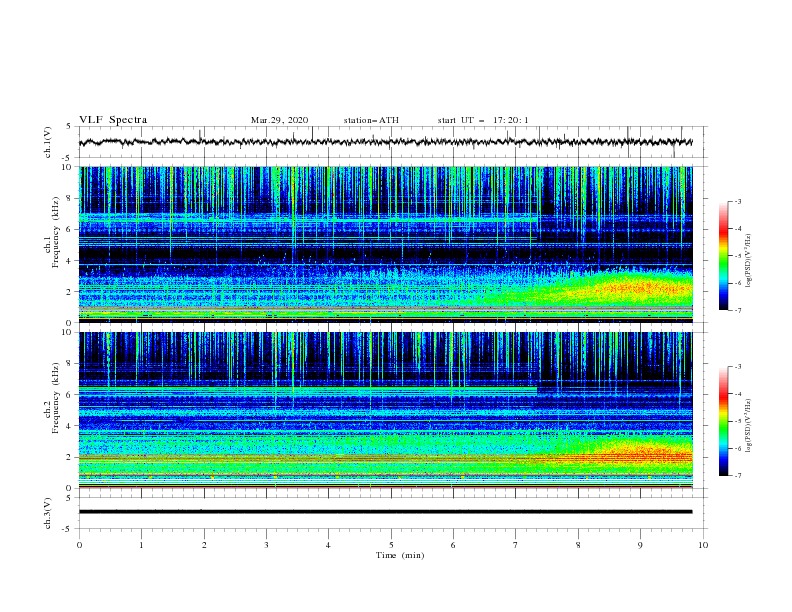
Task: Click time axis tick label "6" minutes
Action: coord(453,545)
